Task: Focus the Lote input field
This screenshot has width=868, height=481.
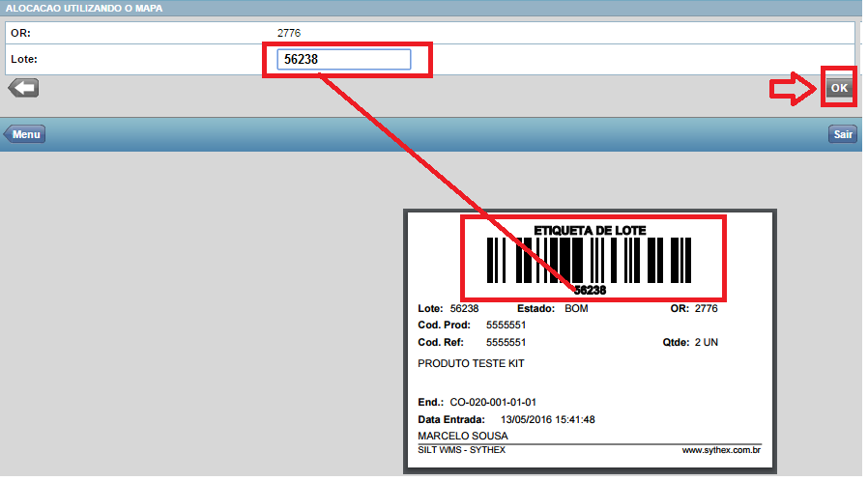Action: click(344, 59)
